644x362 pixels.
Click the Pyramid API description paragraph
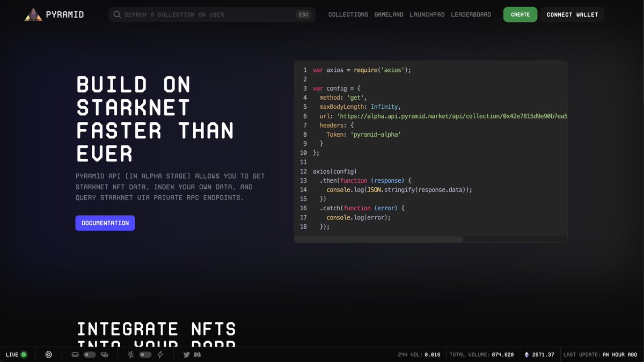(170, 187)
